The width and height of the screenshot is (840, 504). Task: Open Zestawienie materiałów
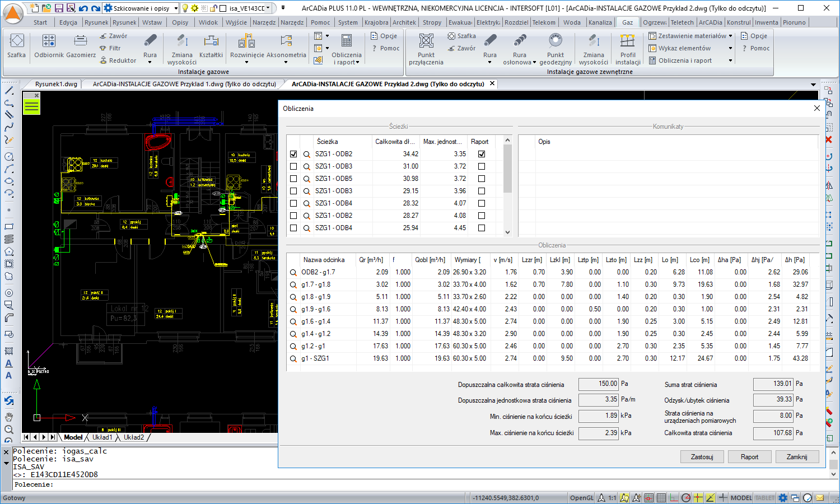tap(688, 36)
